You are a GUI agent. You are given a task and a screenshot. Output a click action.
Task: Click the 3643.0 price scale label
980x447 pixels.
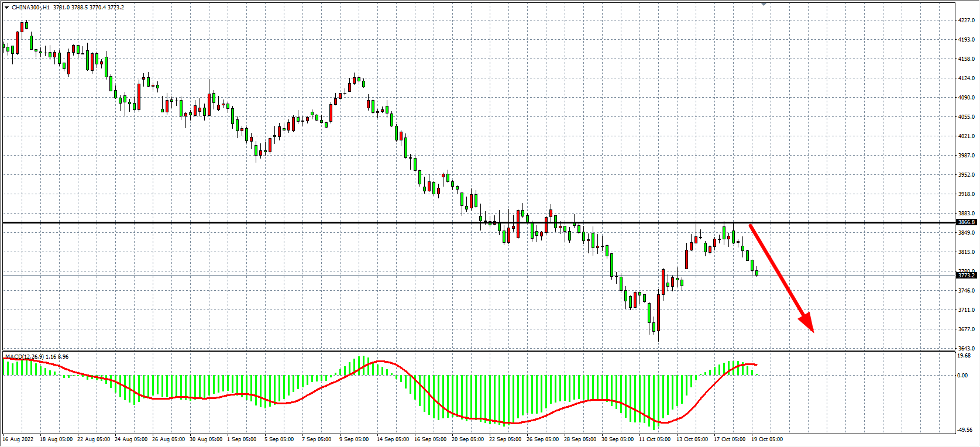click(x=967, y=349)
